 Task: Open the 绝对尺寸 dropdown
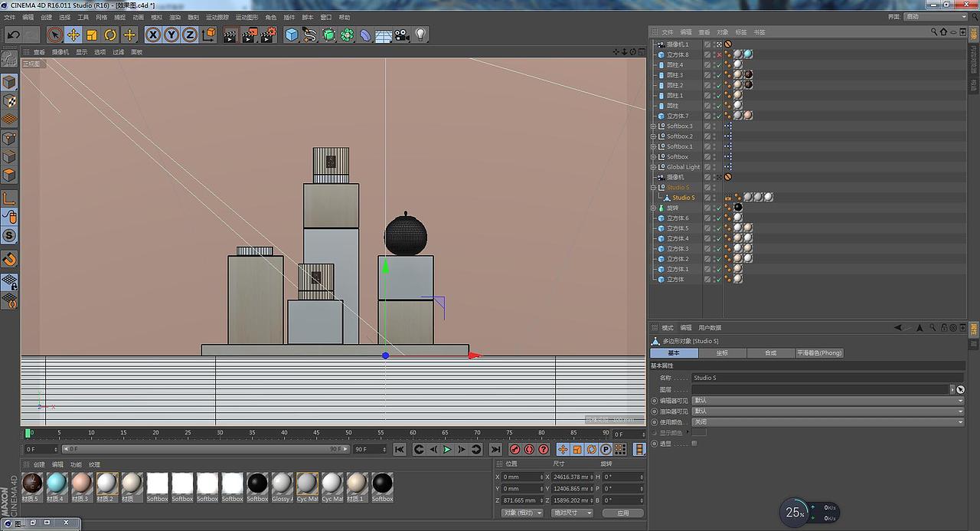coord(573,513)
